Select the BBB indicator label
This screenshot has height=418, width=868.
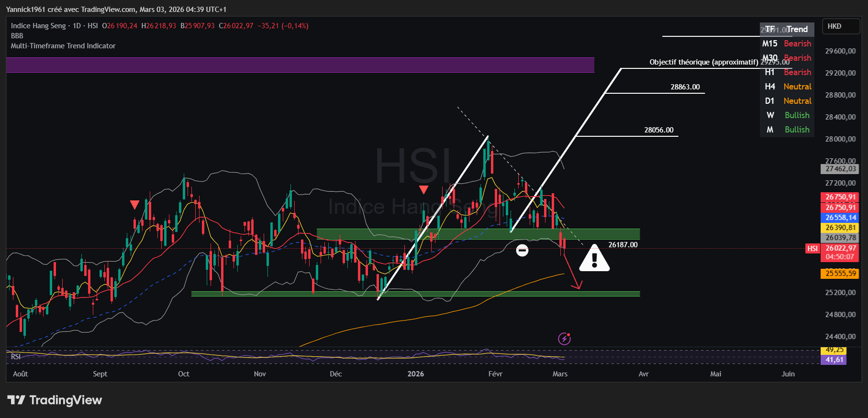(x=17, y=36)
